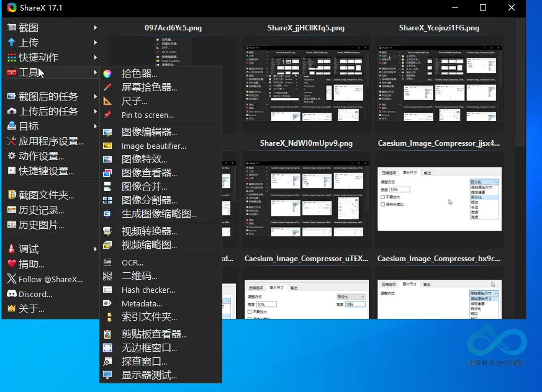Click the image editor icon

(107, 132)
